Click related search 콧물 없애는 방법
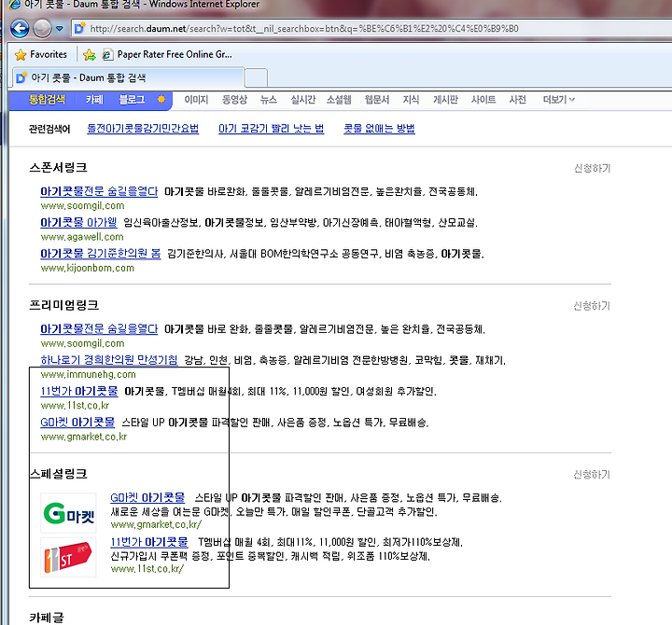The image size is (672, 625). point(379,129)
